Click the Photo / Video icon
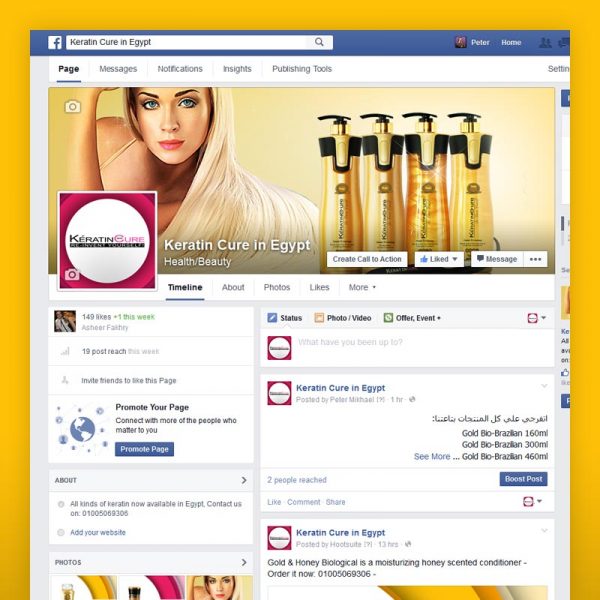 coord(319,318)
